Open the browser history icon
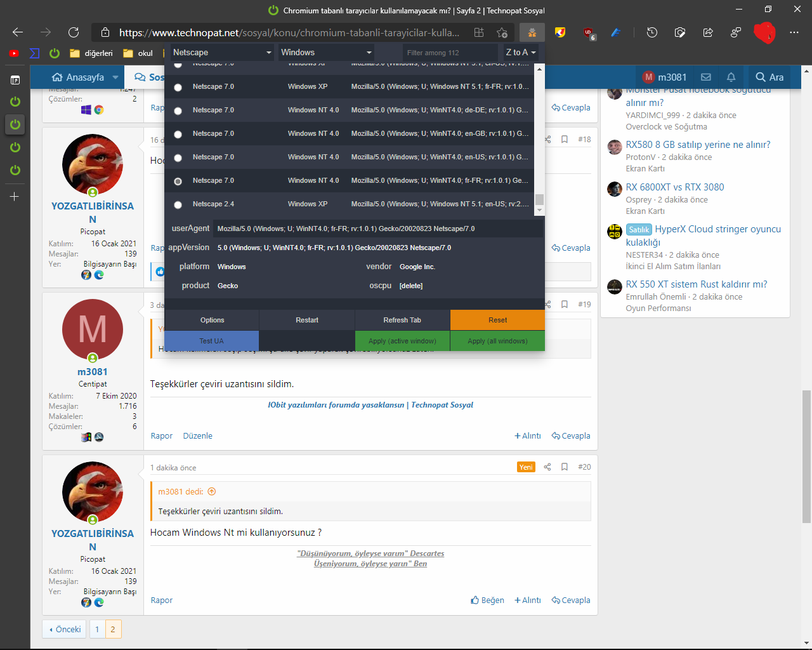This screenshot has height=650, width=812. pos(652,32)
